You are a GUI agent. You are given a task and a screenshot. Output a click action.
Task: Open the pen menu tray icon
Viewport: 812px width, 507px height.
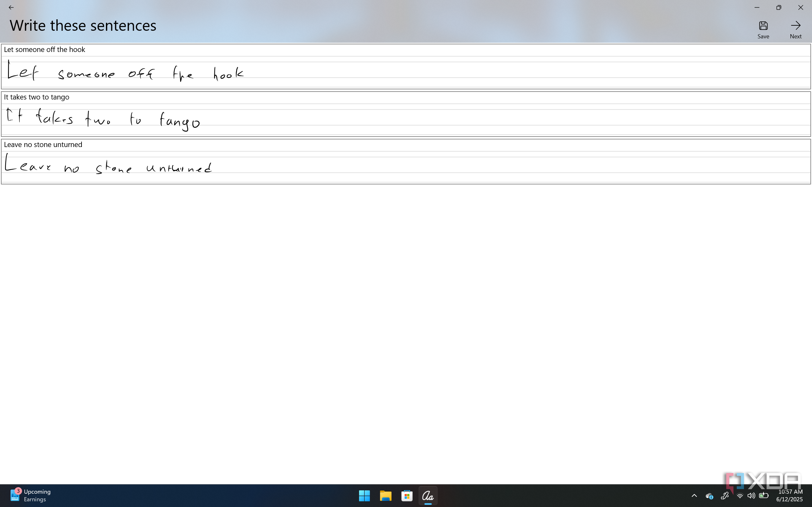724,496
